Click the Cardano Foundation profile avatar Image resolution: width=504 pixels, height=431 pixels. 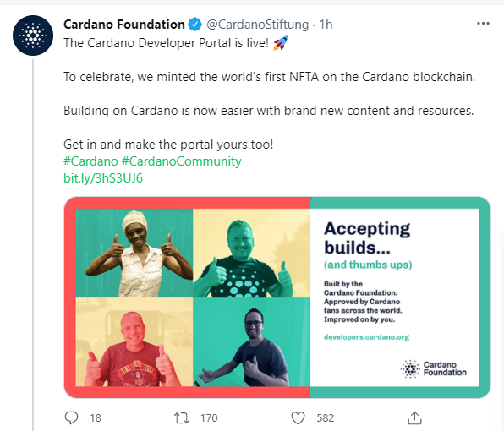33,35
